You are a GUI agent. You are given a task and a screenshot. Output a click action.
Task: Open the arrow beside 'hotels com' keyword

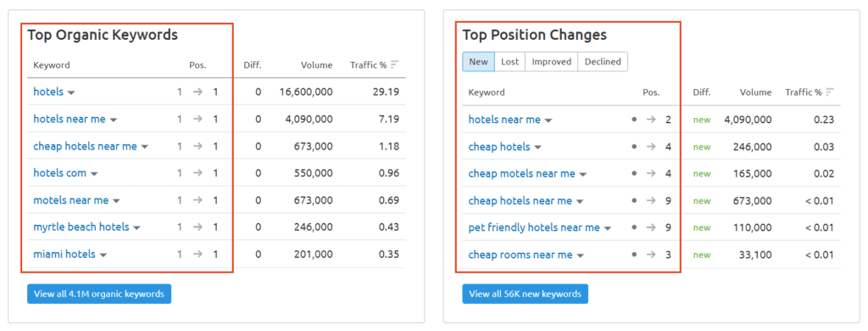(94, 174)
